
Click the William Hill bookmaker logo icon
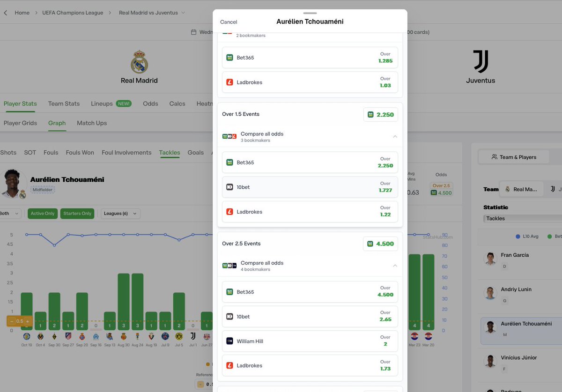click(230, 341)
